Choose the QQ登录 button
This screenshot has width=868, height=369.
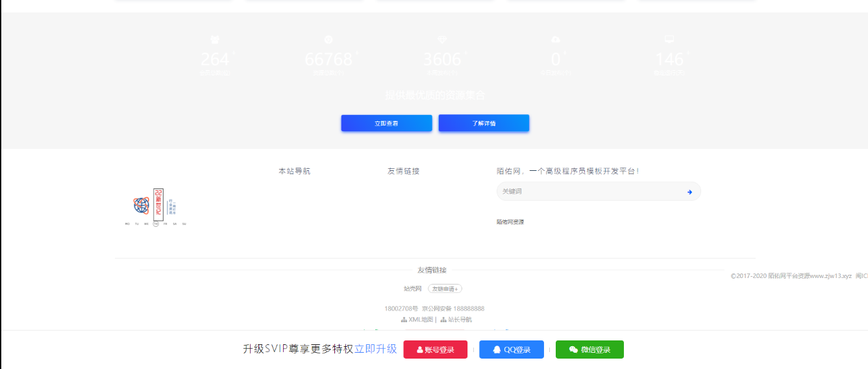(512, 350)
